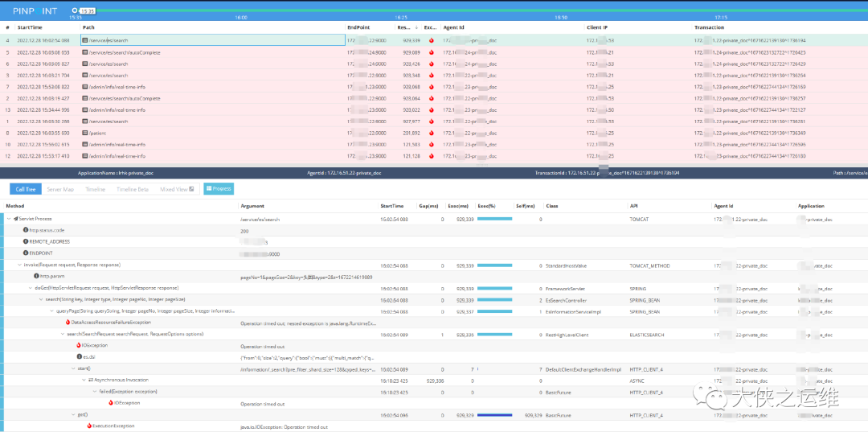Click info icon beside http.status.code

pyautogui.click(x=26, y=230)
